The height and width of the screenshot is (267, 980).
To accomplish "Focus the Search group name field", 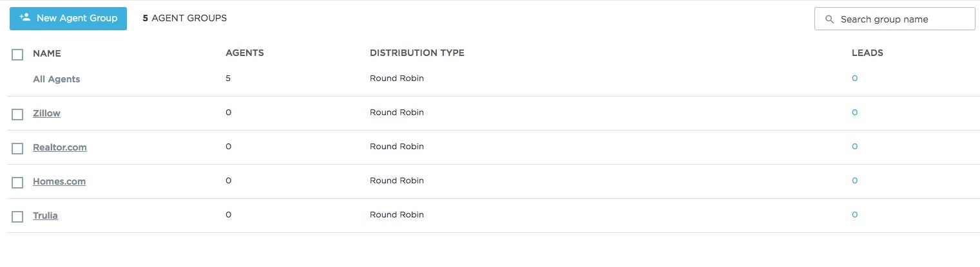I will coord(902,19).
